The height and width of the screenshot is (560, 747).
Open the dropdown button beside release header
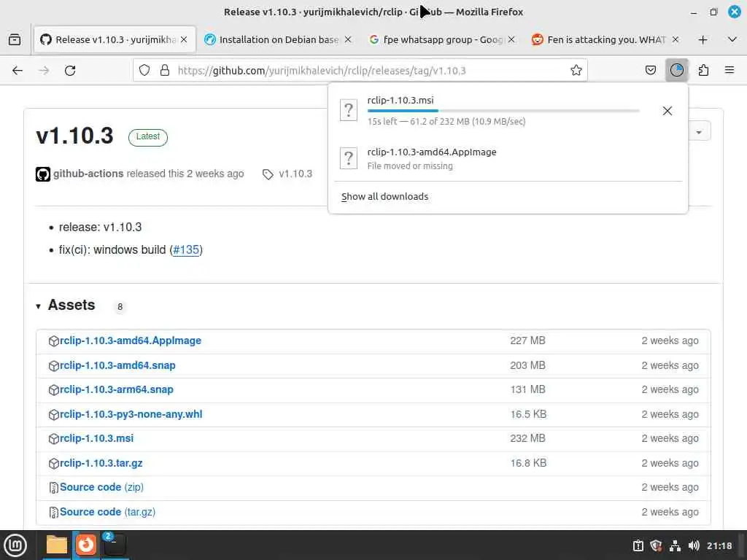698,132
